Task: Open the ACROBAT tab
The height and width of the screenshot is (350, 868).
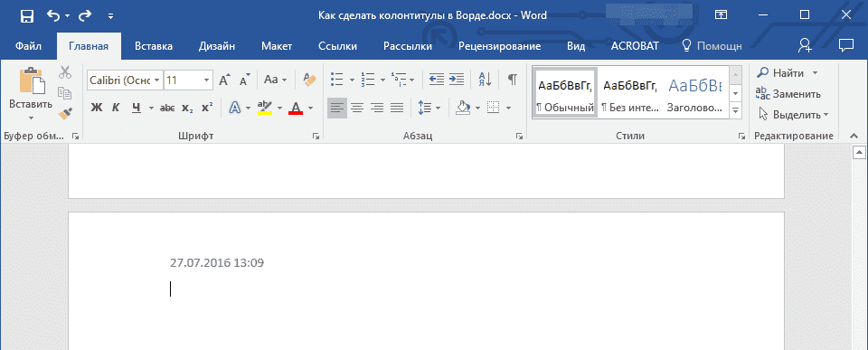Action: 635,46
